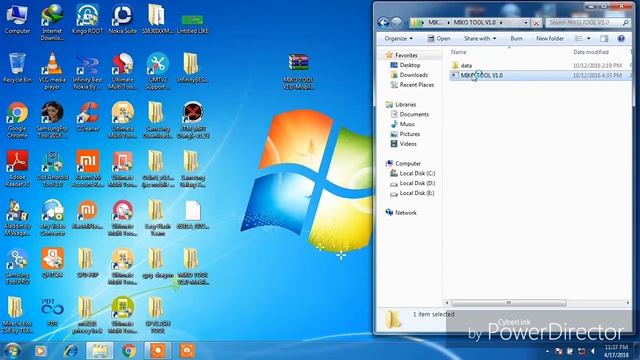
Task: Click the Search MIKO TOOL V1.0 field
Action: (x=588, y=22)
